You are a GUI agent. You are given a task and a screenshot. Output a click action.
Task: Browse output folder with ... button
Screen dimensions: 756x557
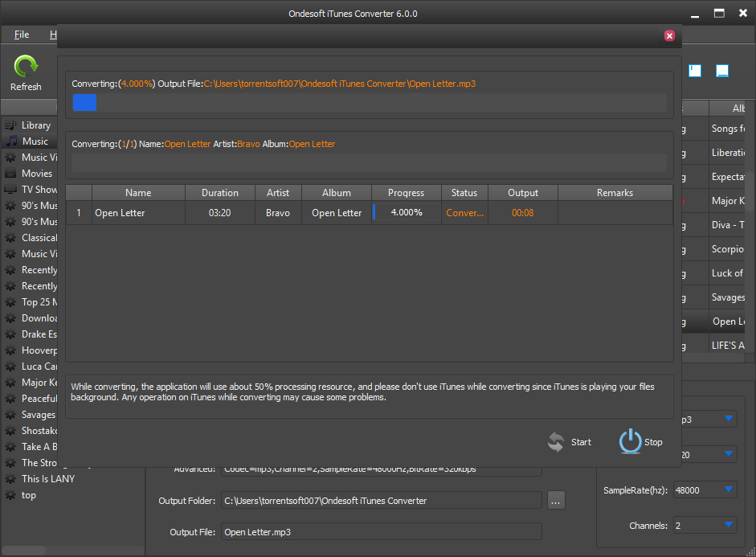click(556, 501)
